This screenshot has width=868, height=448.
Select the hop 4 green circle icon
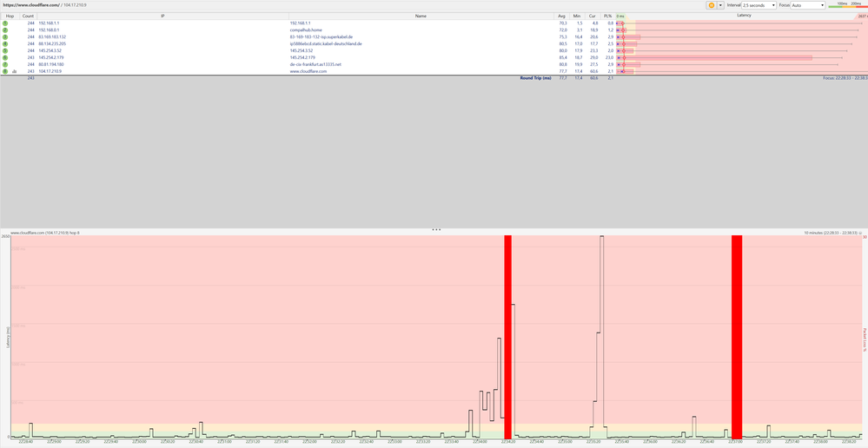coord(5,43)
